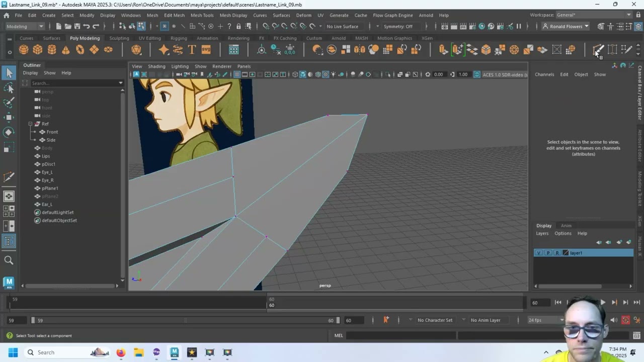Screen dimensions: 644x362
Task: Toggle audio mute speaker icon
Action: [x=613, y=320]
